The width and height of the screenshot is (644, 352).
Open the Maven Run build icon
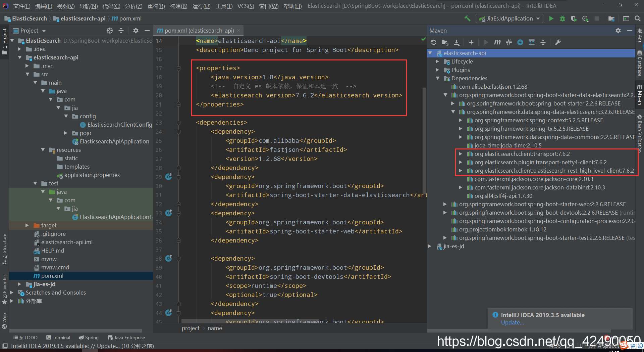point(486,42)
